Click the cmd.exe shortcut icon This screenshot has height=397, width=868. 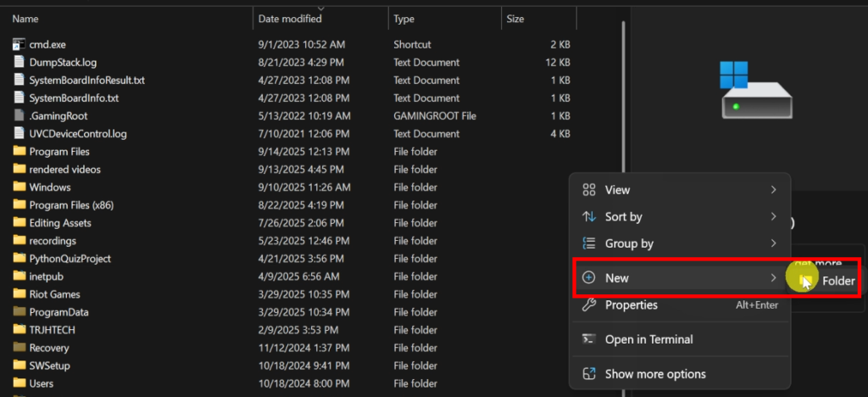coord(20,44)
